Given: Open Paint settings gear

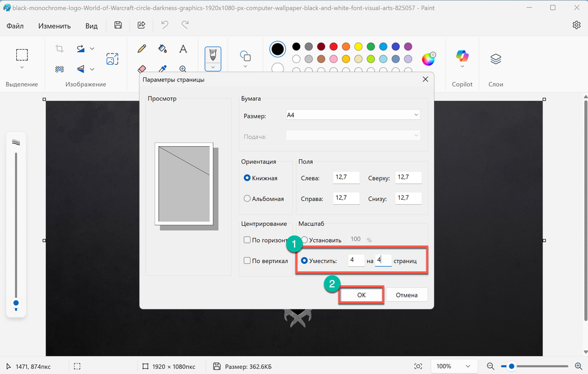Looking at the screenshot, I should (576, 26).
